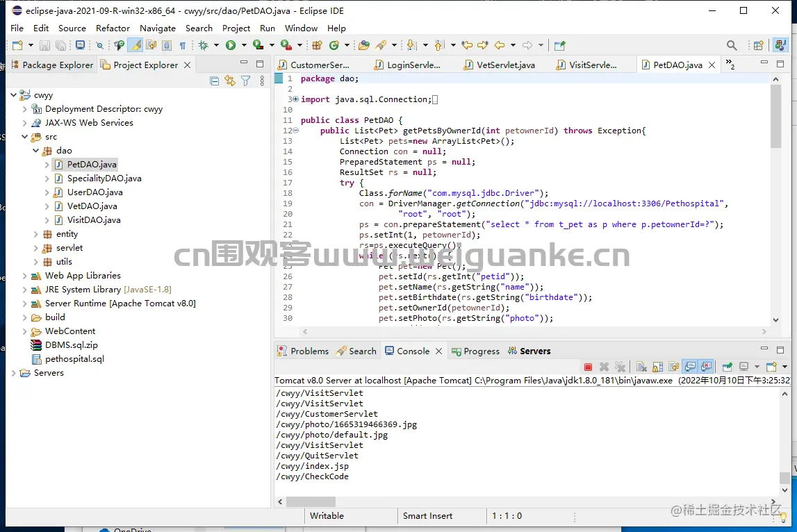The height and width of the screenshot is (532, 797).
Task: Click the New file wizard toolbar icon
Action: click(x=18, y=46)
